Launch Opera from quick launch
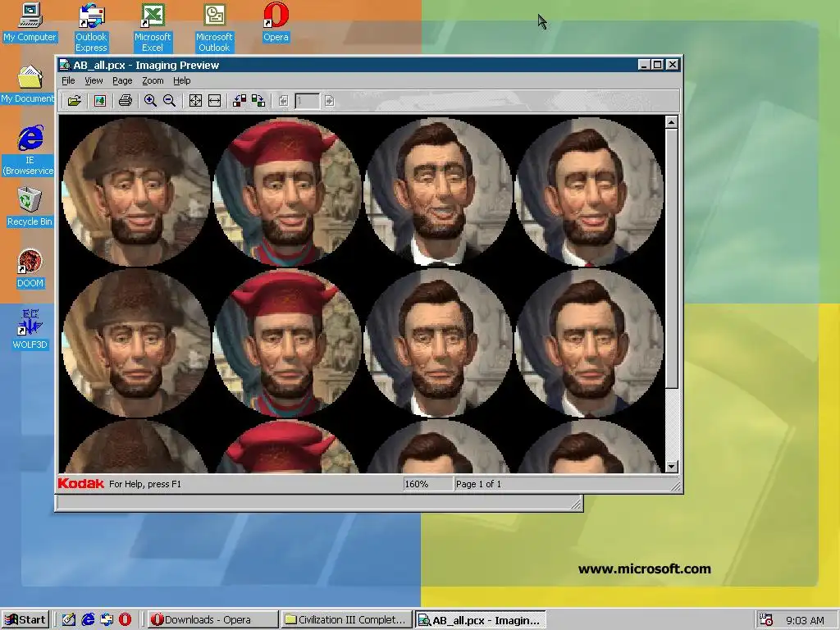Image resolution: width=840 pixels, height=630 pixels. point(125,620)
